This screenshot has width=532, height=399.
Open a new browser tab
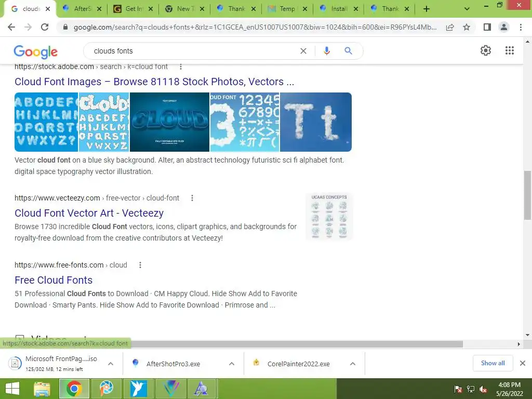tap(427, 9)
